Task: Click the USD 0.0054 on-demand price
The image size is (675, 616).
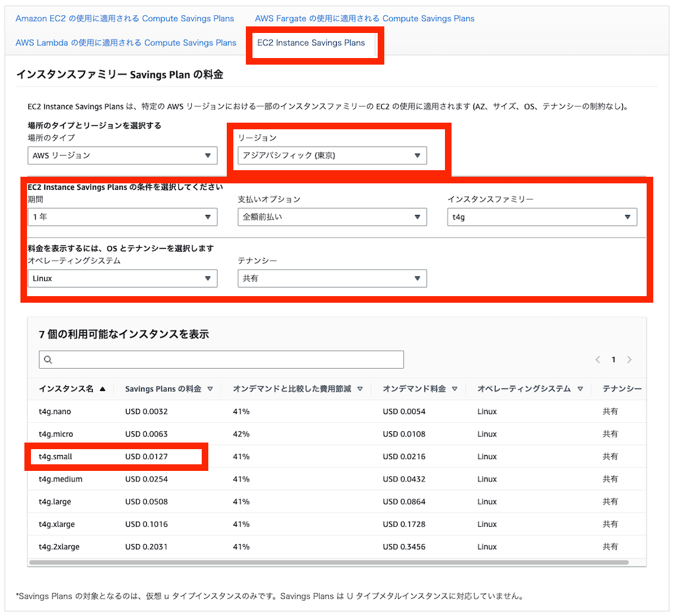Action: click(404, 412)
